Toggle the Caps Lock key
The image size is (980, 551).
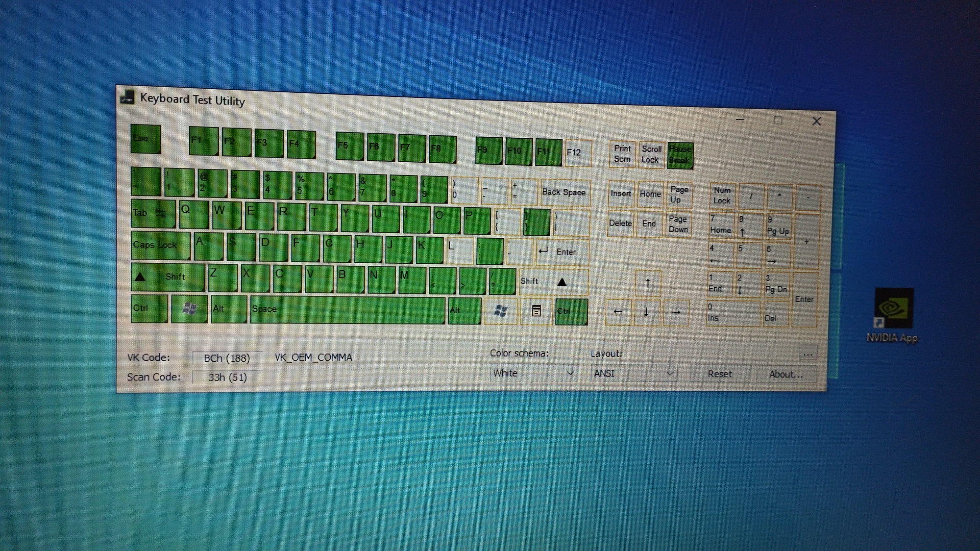[x=160, y=245]
